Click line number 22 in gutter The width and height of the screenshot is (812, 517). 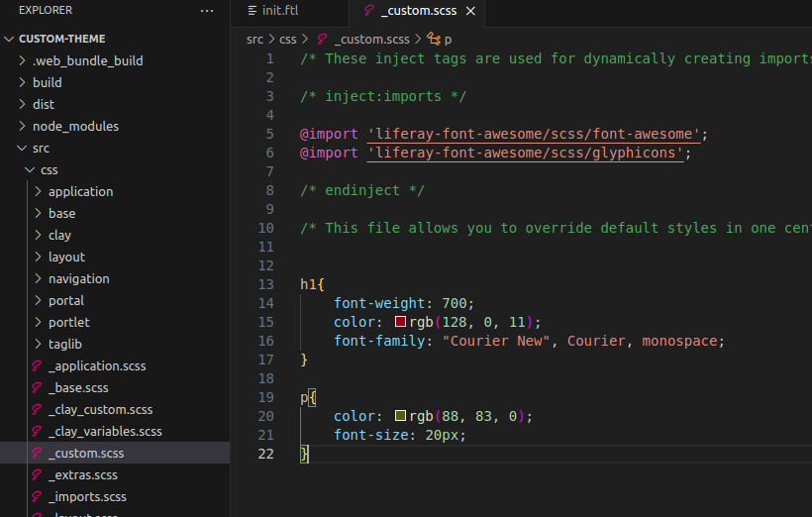click(x=265, y=454)
